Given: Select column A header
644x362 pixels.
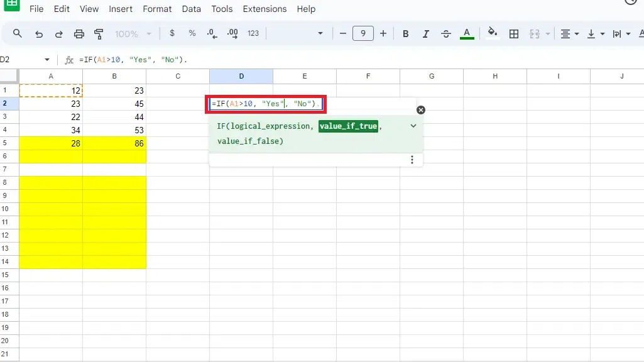Looking at the screenshot, I should pyautogui.click(x=51, y=76).
